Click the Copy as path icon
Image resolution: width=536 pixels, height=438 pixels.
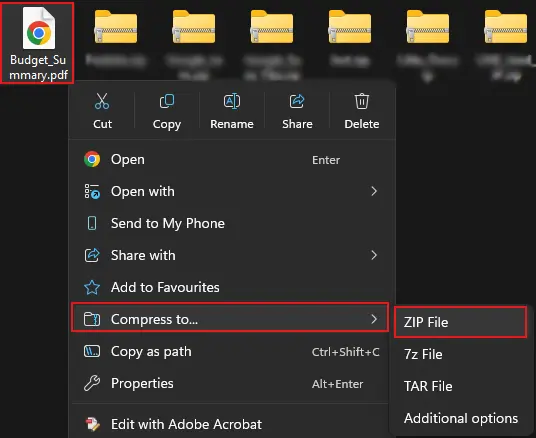pos(92,351)
